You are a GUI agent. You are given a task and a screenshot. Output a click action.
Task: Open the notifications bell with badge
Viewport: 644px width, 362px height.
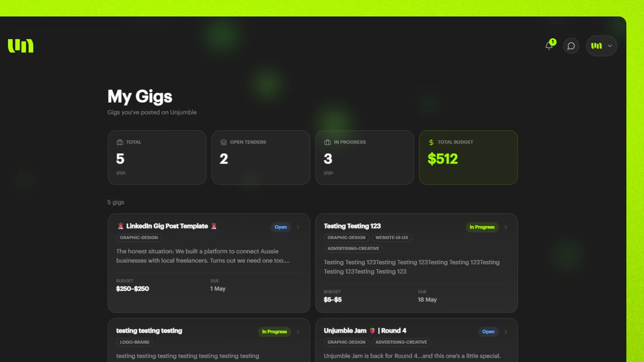(549, 46)
